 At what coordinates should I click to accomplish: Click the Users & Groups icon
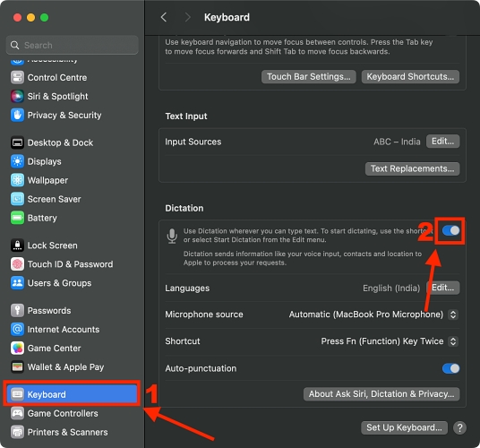pyautogui.click(x=17, y=283)
